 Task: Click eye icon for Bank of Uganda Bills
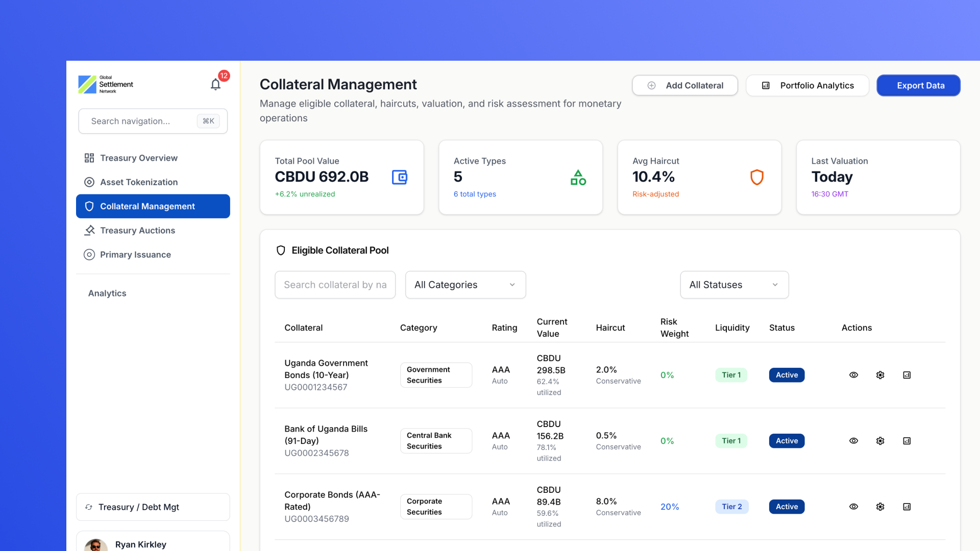pyautogui.click(x=853, y=441)
